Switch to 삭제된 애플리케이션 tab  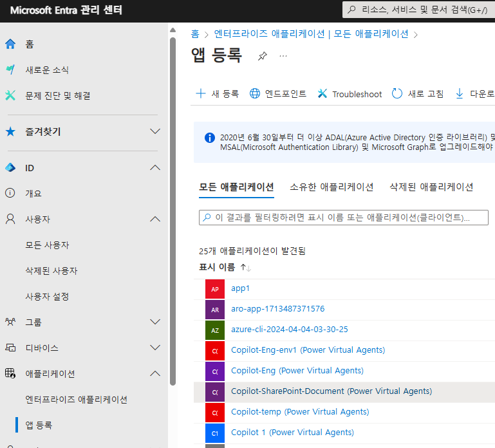click(x=431, y=187)
